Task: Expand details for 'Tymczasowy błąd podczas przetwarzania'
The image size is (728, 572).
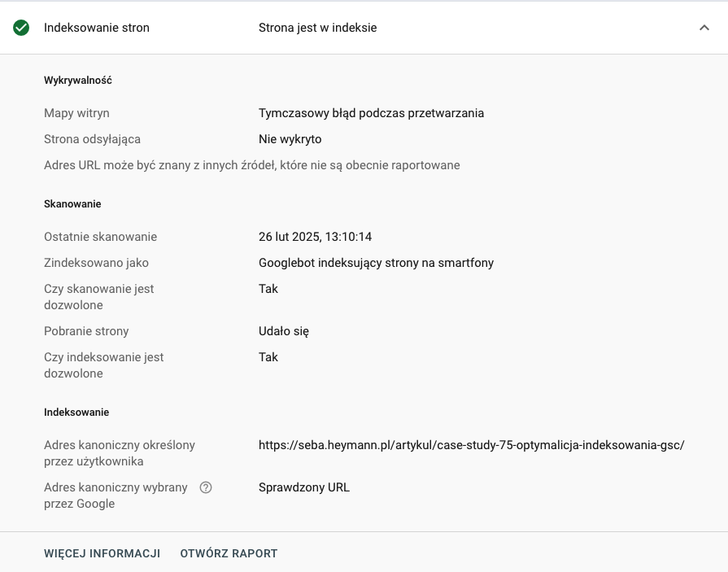Action: (x=371, y=113)
